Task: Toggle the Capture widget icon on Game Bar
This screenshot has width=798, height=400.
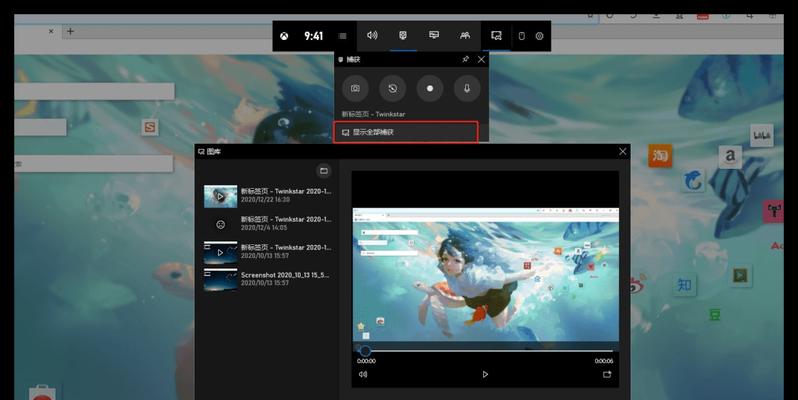Action: click(x=403, y=35)
